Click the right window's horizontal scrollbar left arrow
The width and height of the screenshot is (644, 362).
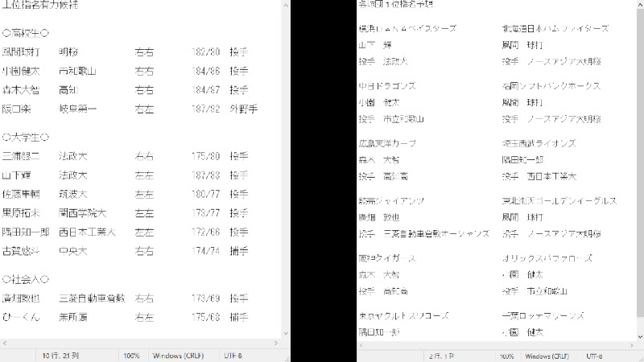[x=361, y=346]
